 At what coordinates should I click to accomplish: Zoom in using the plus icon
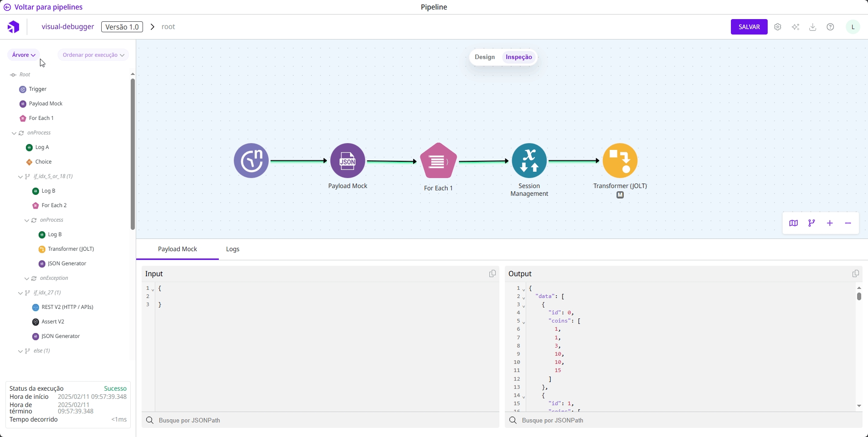click(829, 223)
